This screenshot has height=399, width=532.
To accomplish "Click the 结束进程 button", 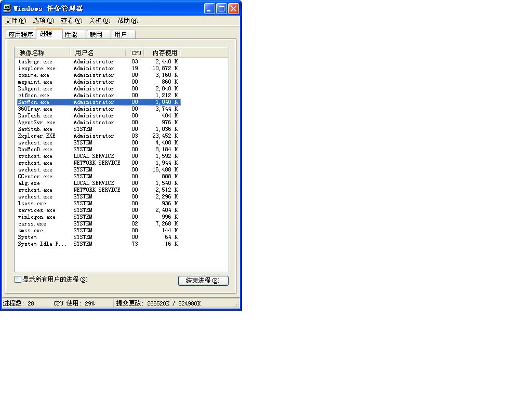I will pyautogui.click(x=203, y=281).
